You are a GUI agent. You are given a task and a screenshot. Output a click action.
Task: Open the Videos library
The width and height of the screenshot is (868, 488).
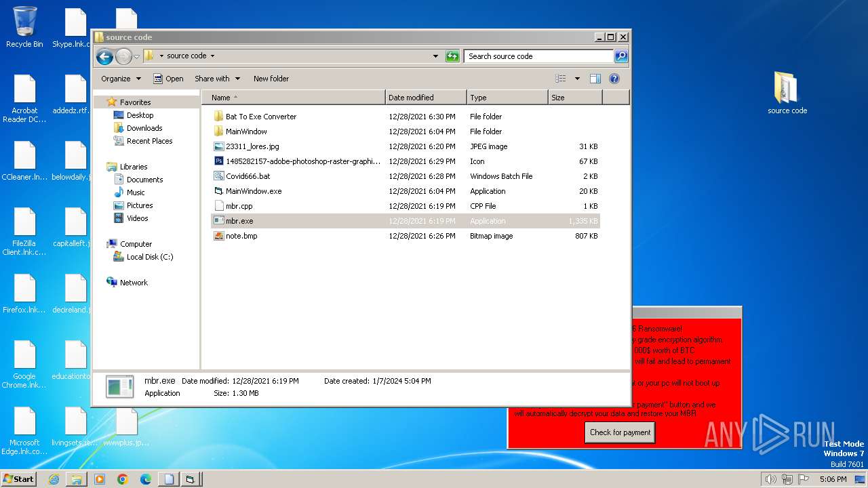click(137, 218)
